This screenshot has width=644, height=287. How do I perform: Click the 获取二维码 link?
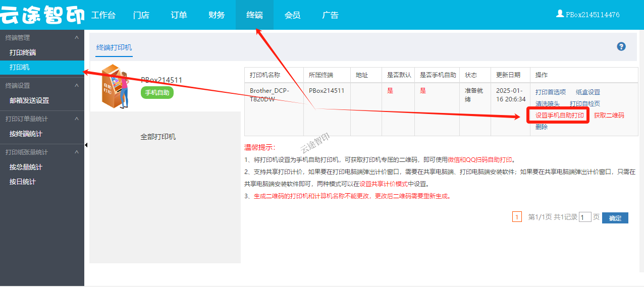(x=609, y=116)
